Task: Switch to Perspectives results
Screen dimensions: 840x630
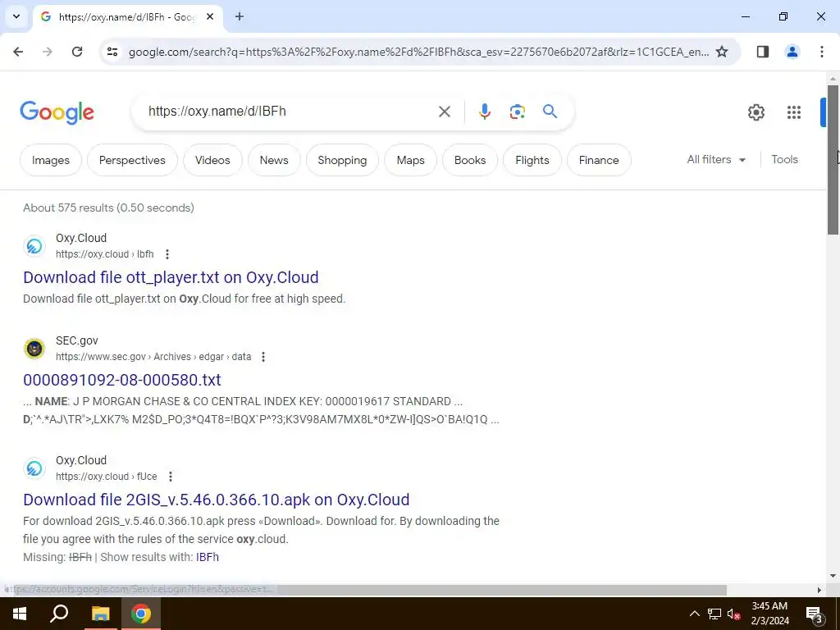Action: pyautogui.click(x=132, y=160)
